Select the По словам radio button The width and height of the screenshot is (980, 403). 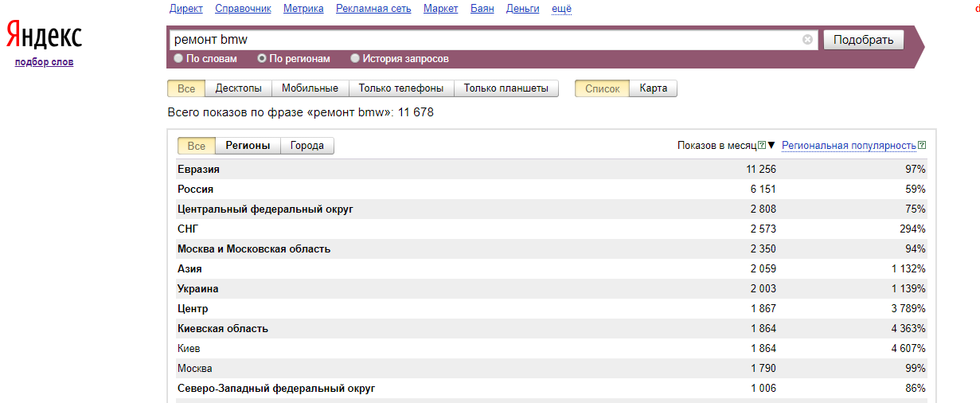(x=178, y=59)
